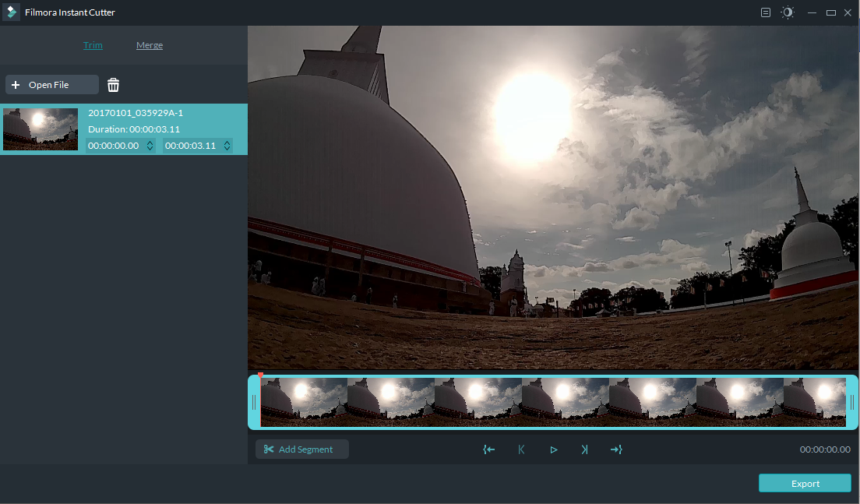Click the red playhead marker on the timeline

[259, 375]
